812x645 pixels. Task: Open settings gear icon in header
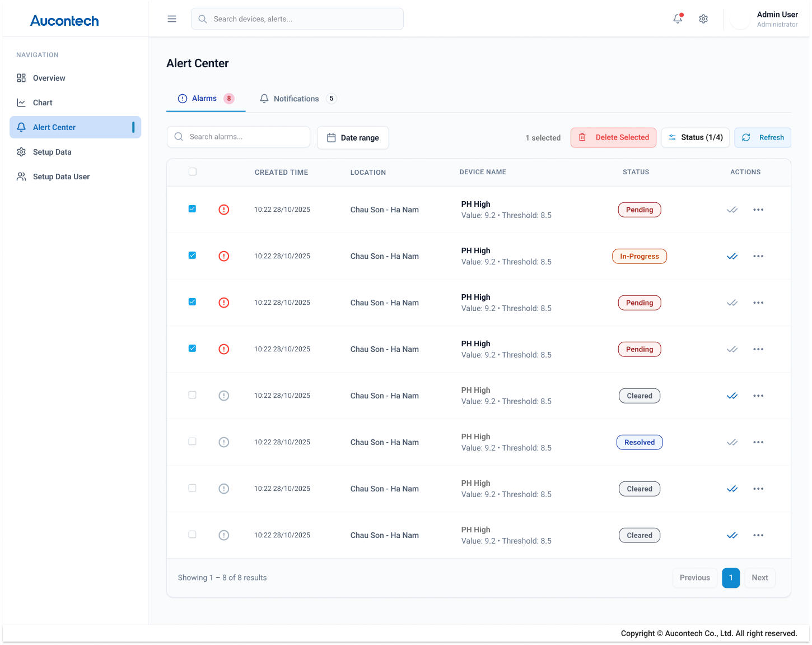(703, 19)
